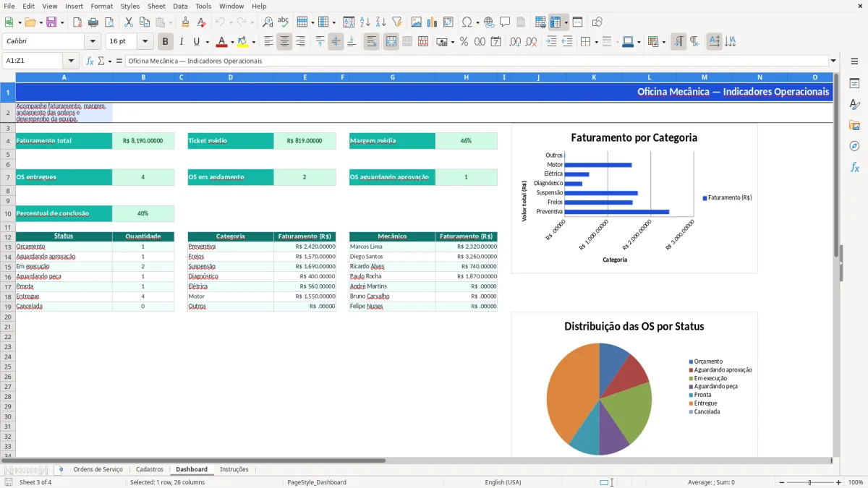The height and width of the screenshot is (488, 868).
Task: Click the Define Print Area icon
Action: click(541, 22)
